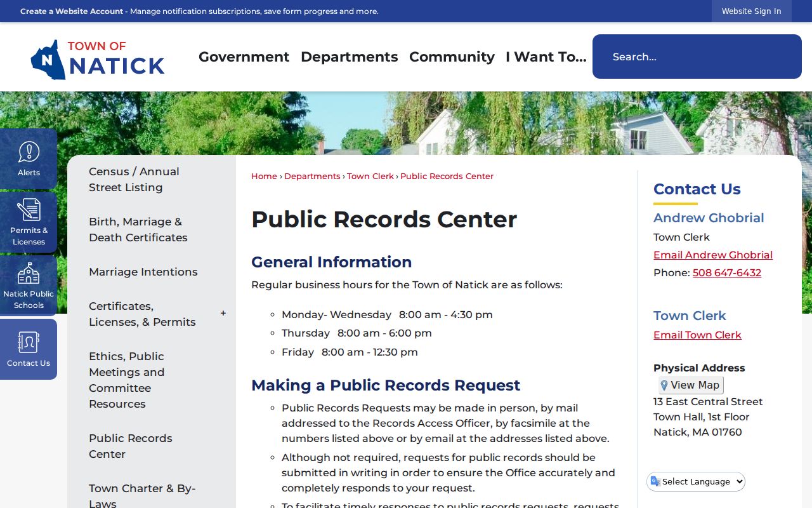The width and height of the screenshot is (812, 508).
Task: Go to Town Clerk in the breadcrumb
Action: 370,176
